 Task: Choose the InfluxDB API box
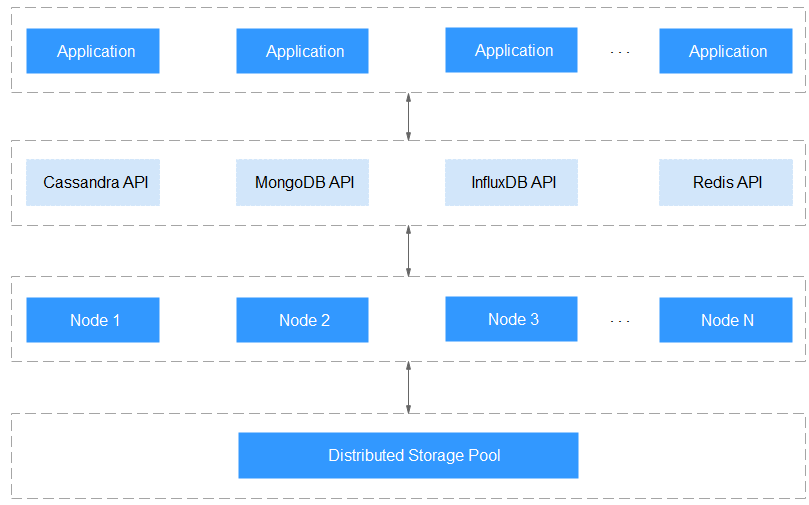point(511,183)
